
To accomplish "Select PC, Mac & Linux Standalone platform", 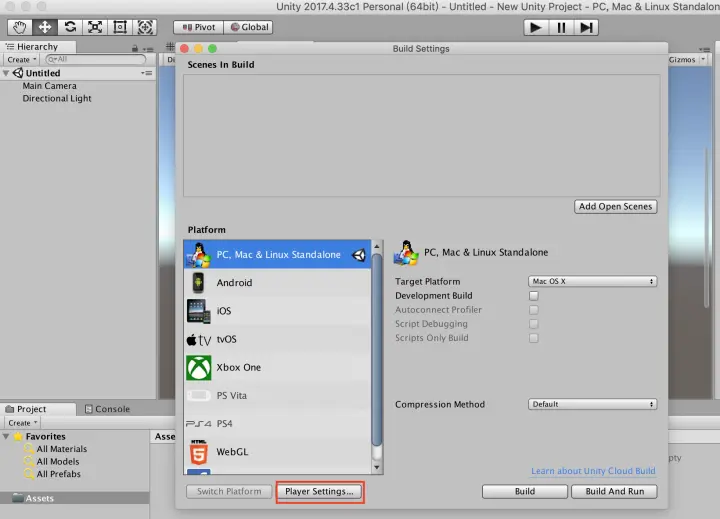I will point(277,254).
